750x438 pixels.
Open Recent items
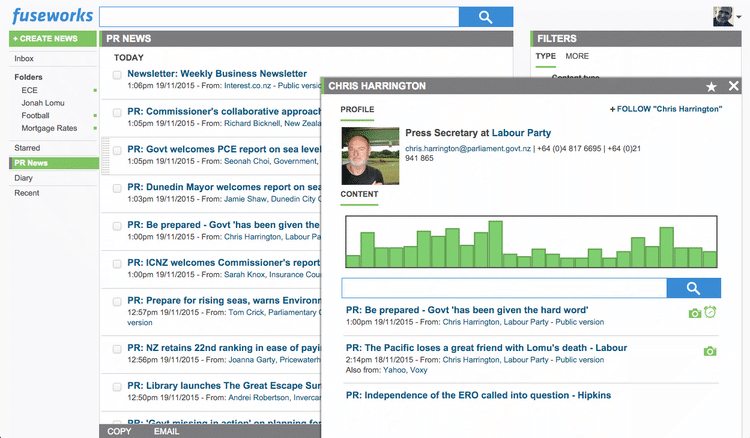click(27, 193)
